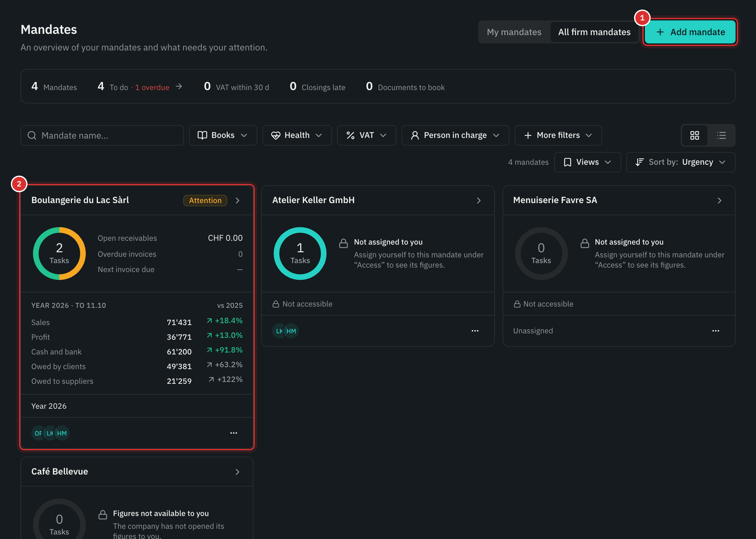Open the Person in charge dropdown

coord(455,135)
